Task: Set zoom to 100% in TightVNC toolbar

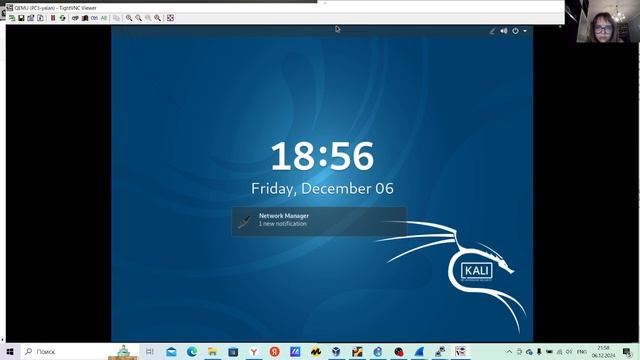Action: [148, 18]
